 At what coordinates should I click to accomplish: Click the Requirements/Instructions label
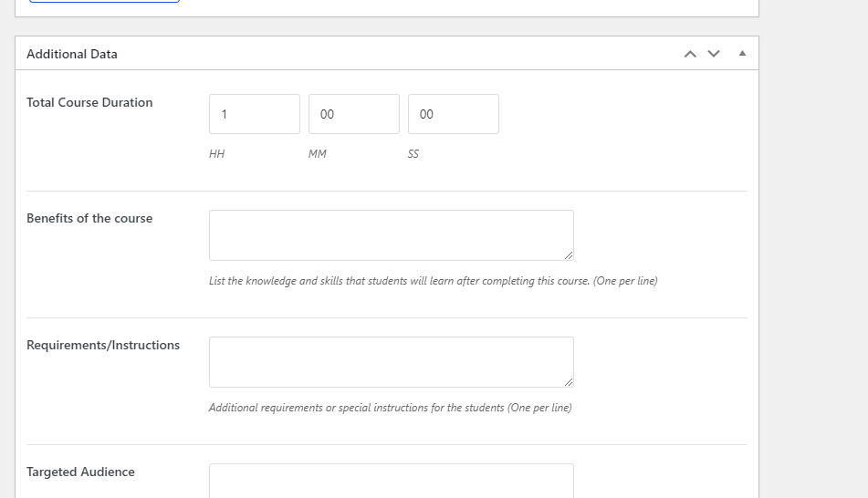click(x=103, y=346)
